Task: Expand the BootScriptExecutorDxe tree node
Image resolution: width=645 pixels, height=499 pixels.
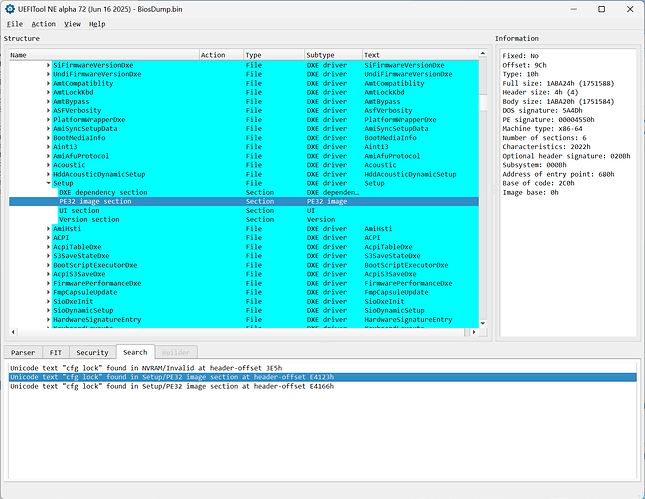Action: (x=49, y=265)
